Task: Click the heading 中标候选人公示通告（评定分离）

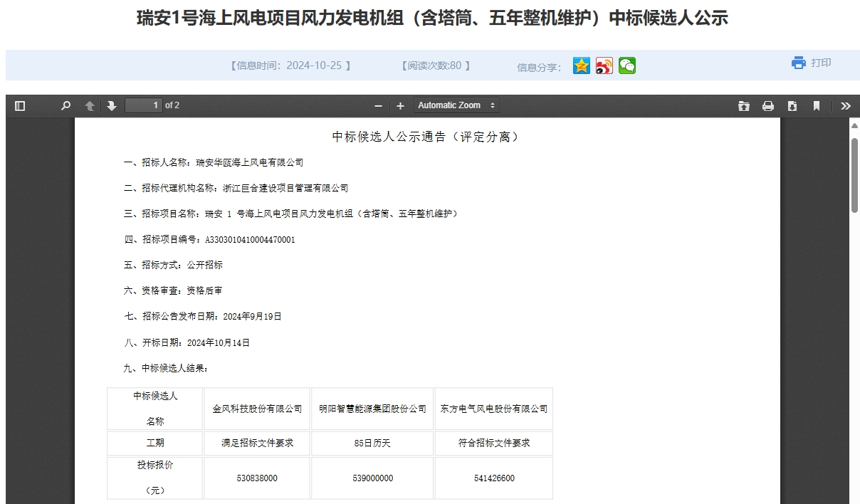Action: [426, 137]
